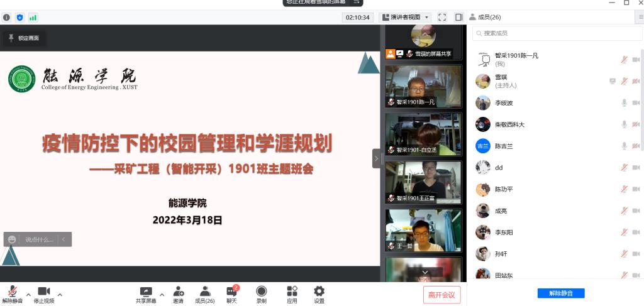The image size is (644, 306).
Task: Open the 设置 settings gear
Action: (319, 292)
